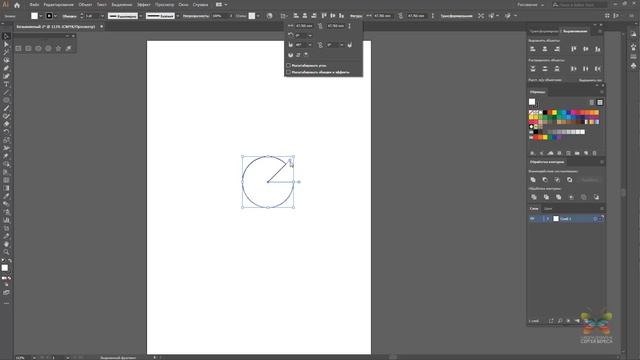Click the Фигура label in control bar
The image size is (640, 360).
[356, 16]
